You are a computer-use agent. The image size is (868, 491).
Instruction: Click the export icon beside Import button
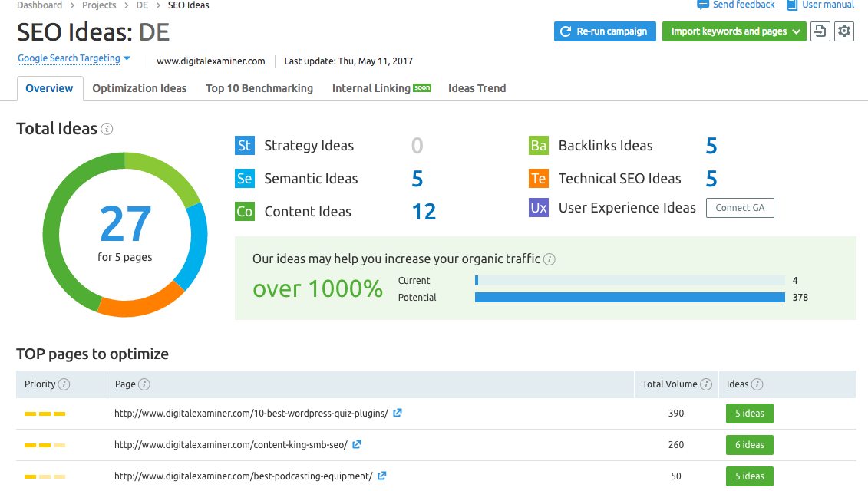click(820, 31)
